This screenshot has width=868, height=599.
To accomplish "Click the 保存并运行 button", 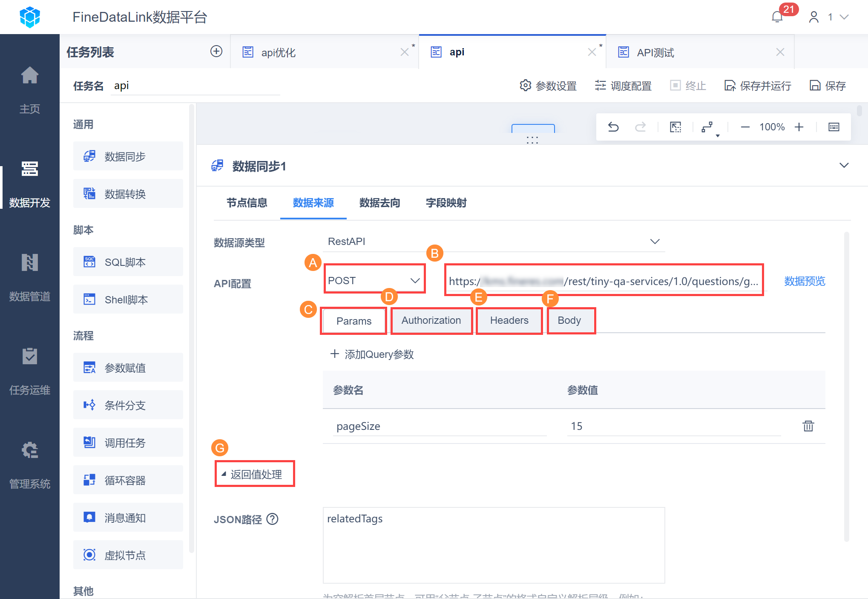I will [x=758, y=86].
